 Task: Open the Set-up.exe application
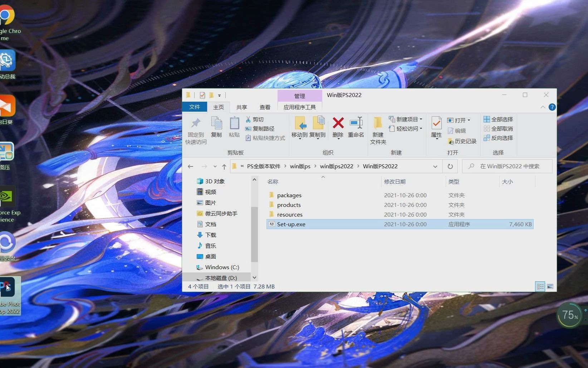(x=291, y=224)
